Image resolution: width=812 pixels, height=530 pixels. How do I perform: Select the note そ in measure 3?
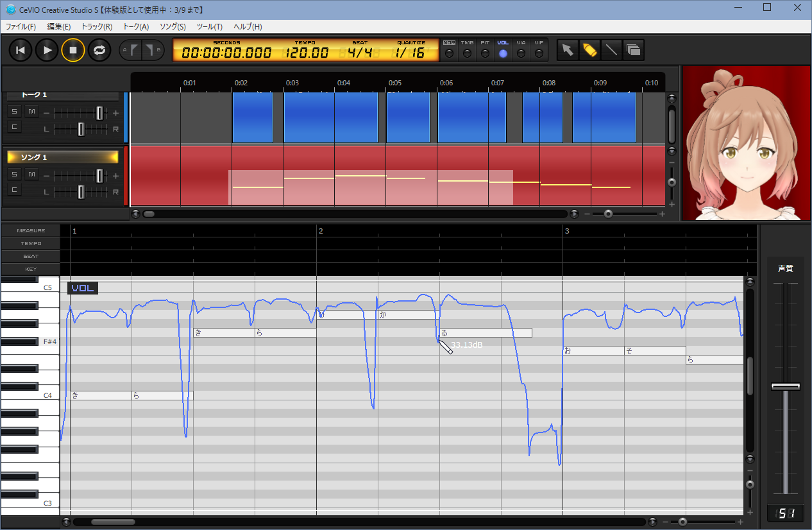pyautogui.click(x=655, y=350)
